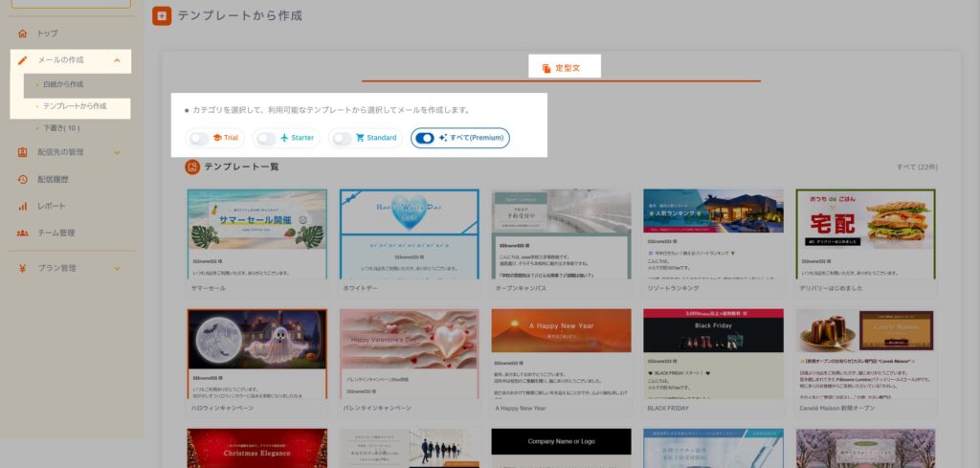The height and width of the screenshot is (468, 980).
Task: Click the history clock icon for 配信履歴
Action: point(22,179)
